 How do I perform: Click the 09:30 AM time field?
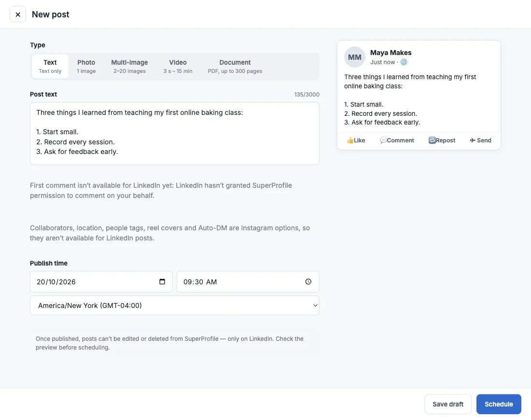pos(248,281)
